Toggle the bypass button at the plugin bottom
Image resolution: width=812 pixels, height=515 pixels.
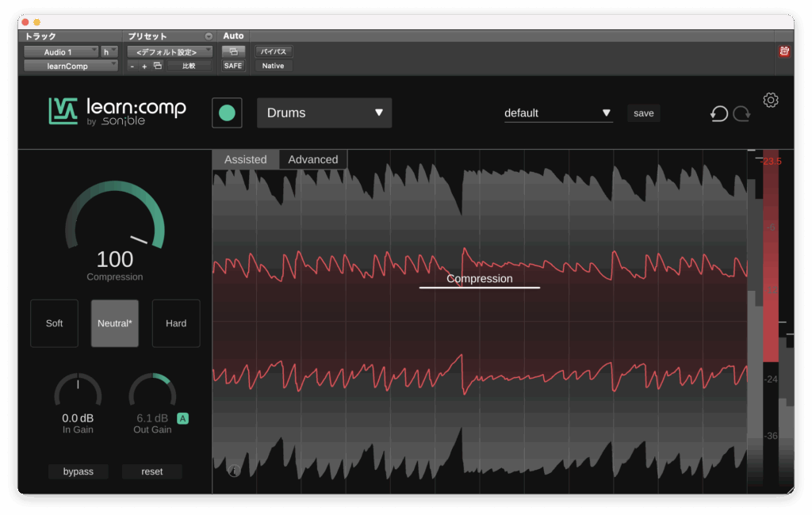(79, 471)
